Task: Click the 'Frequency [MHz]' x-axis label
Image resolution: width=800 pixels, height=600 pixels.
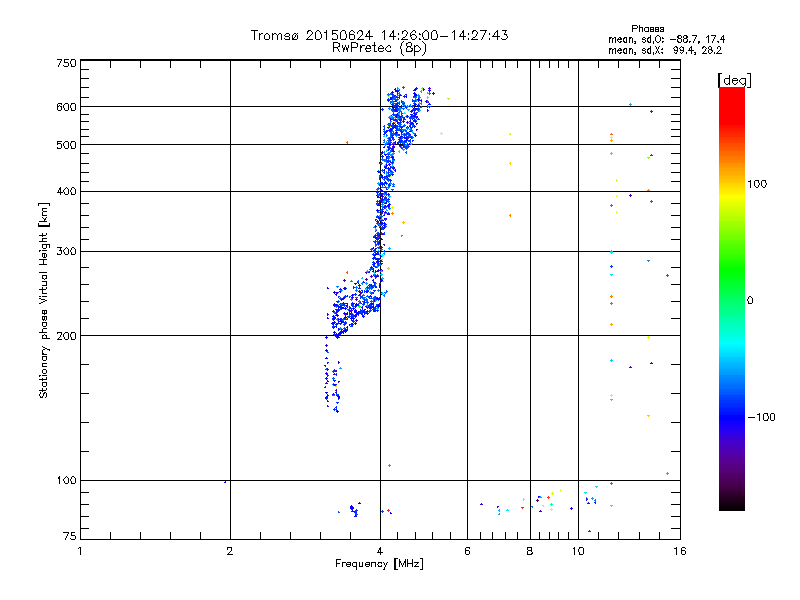Action: click(379, 564)
